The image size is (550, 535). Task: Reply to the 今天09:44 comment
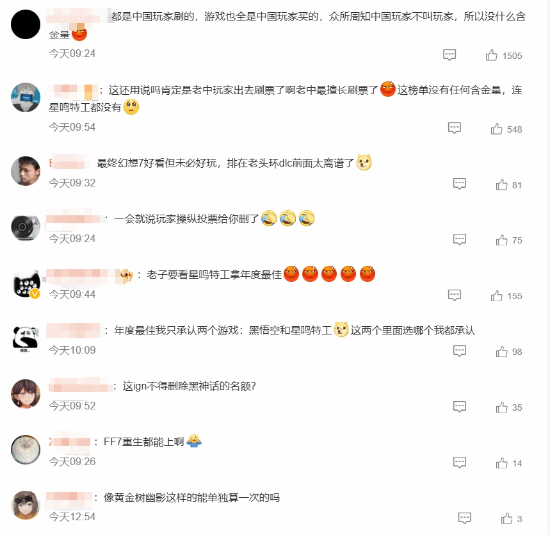454,295
